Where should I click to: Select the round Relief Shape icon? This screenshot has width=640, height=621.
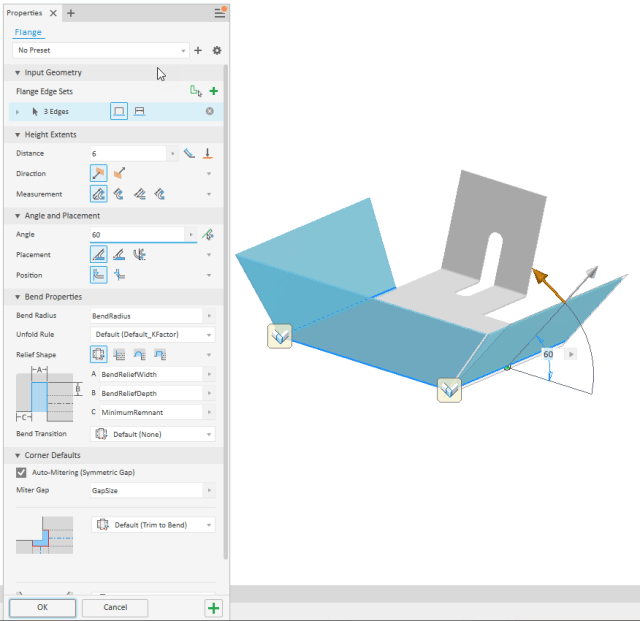point(140,354)
